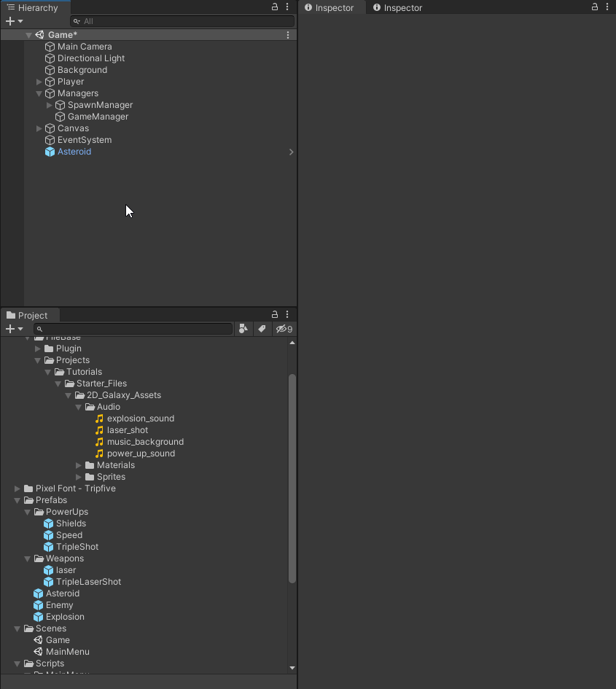Expand the SpawnManager object
This screenshot has width=616, height=689.
(50, 105)
